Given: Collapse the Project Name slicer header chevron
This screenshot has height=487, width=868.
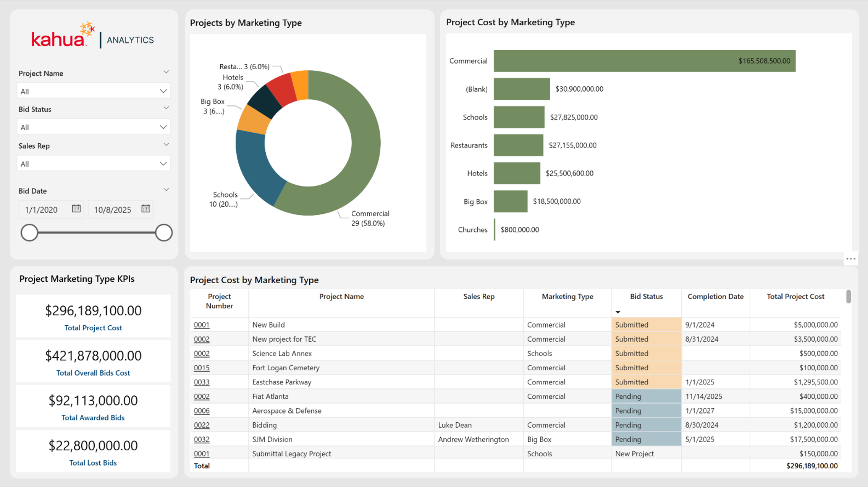Looking at the screenshot, I should (x=166, y=72).
